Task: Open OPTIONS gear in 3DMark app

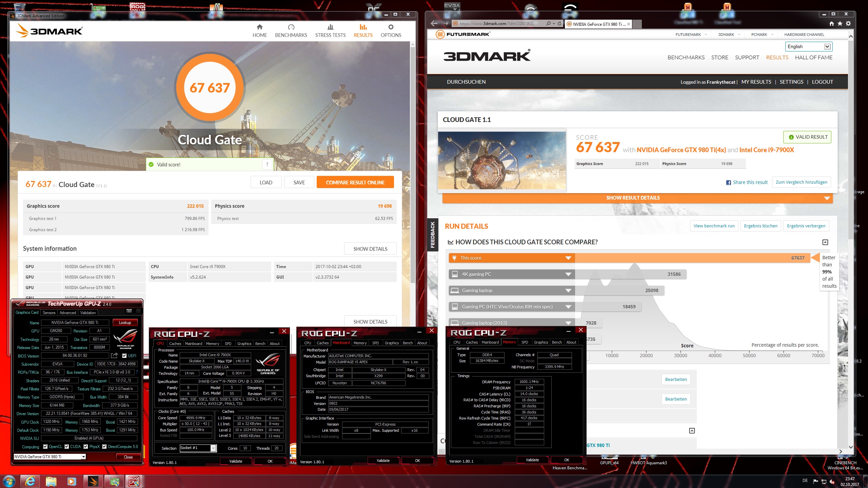Action: click(x=391, y=31)
